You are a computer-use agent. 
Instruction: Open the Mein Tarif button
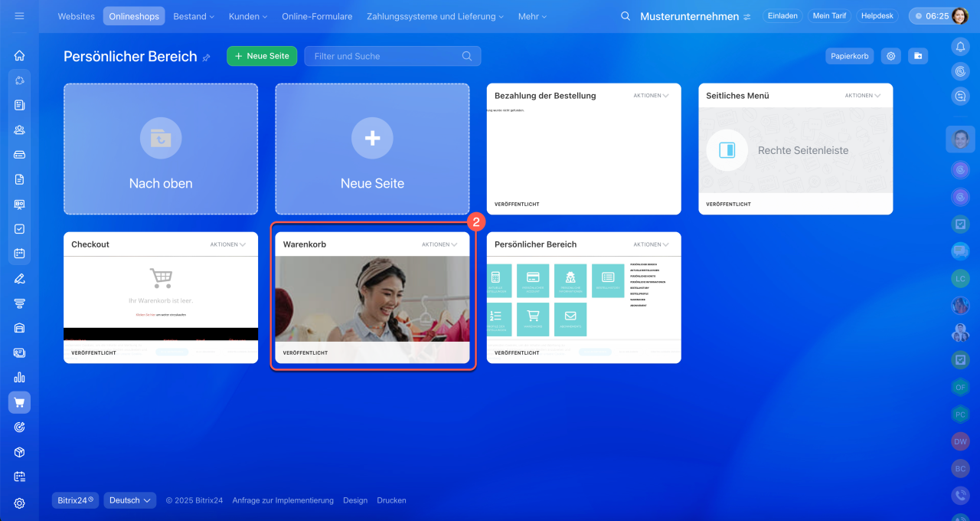click(829, 16)
